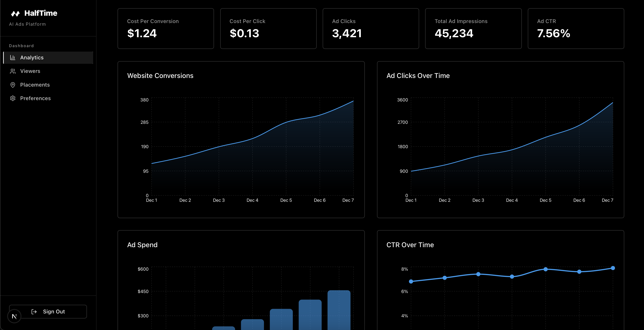Go to the Viewers page
The height and width of the screenshot is (330, 644).
(30, 71)
